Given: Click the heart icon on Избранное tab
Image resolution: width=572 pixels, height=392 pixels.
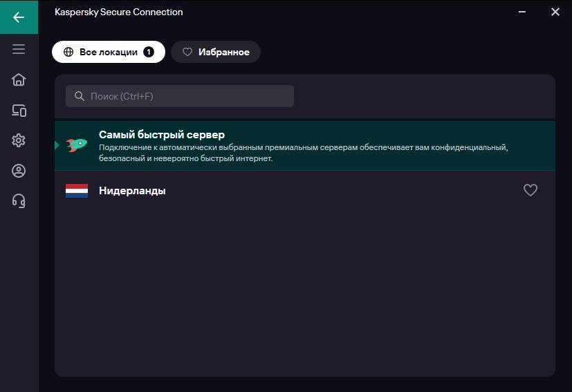Looking at the screenshot, I should coord(187,52).
